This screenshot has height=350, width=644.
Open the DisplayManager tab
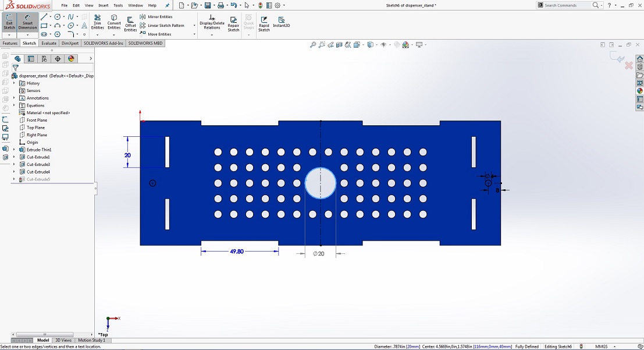(x=71, y=59)
